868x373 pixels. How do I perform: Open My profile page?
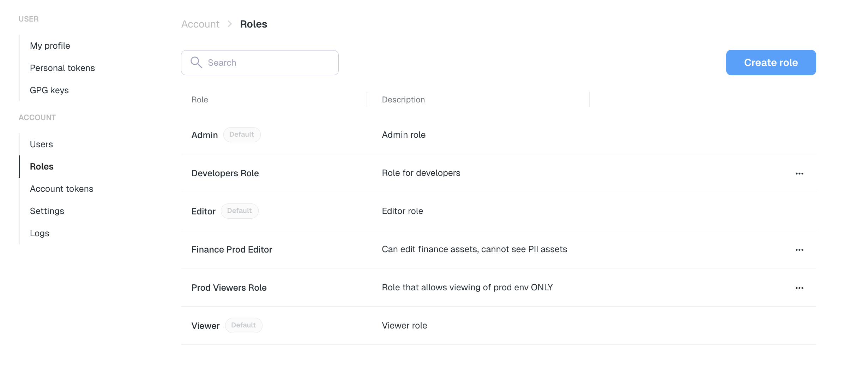point(50,46)
